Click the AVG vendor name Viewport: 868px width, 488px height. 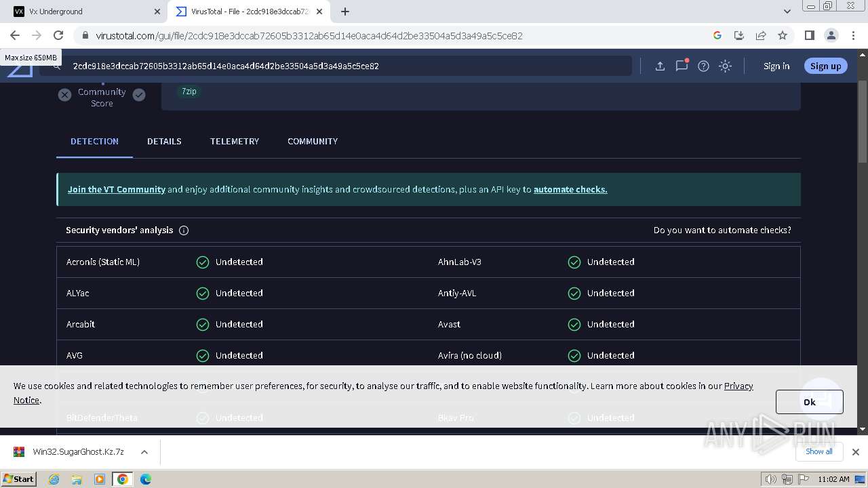click(75, 355)
